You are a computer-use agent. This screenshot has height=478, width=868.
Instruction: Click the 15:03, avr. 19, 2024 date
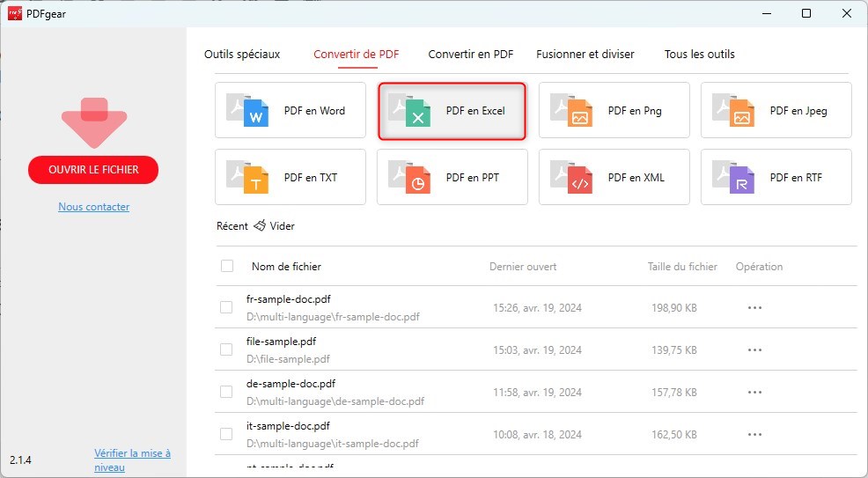538,350
